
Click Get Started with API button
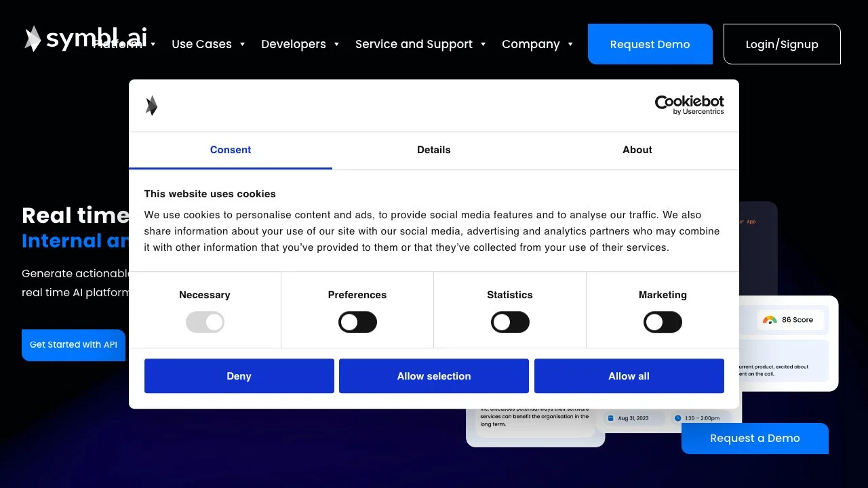pyautogui.click(x=73, y=345)
